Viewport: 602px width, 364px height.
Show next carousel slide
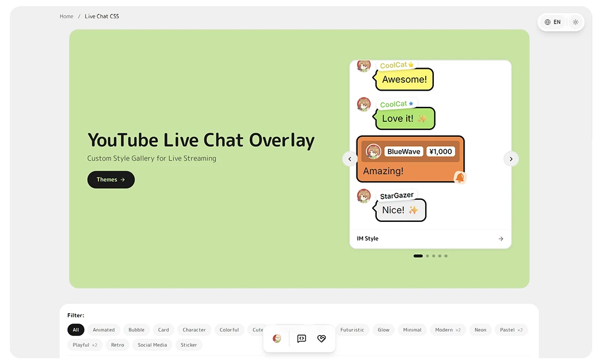click(x=511, y=159)
